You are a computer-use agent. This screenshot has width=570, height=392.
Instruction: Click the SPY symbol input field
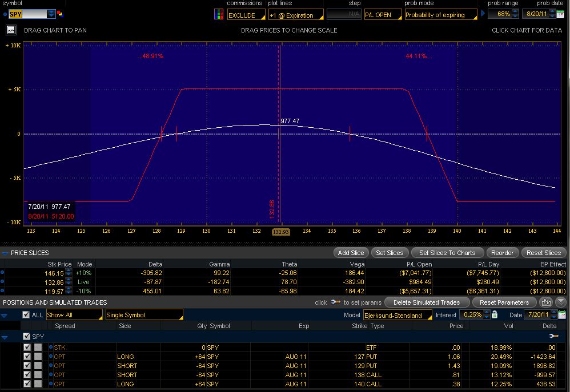click(x=27, y=14)
